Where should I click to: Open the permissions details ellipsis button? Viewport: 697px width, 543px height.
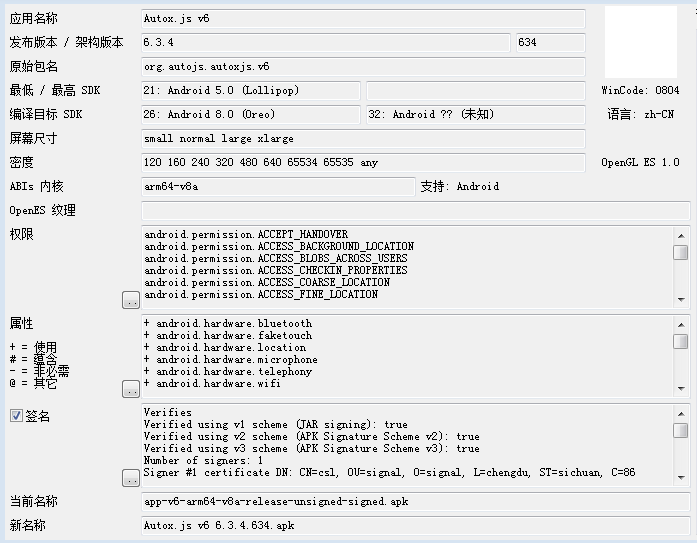[x=131, y=300]
